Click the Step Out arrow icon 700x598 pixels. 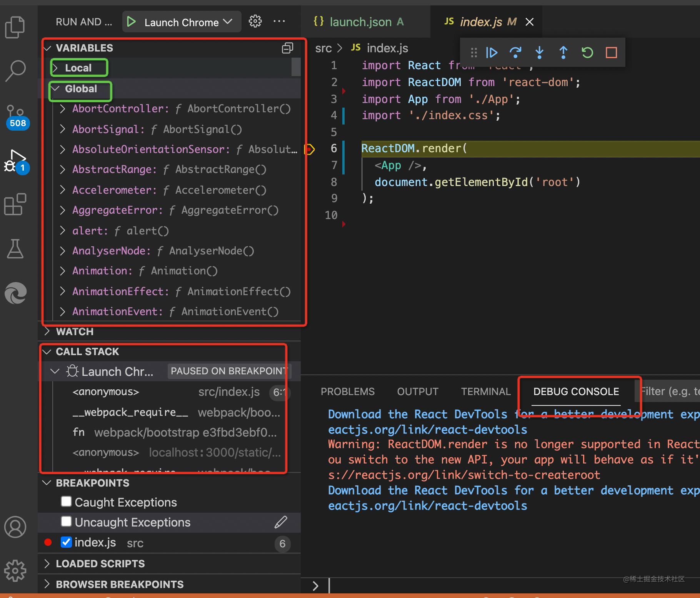pyautogui.click(x=563, y=52)
